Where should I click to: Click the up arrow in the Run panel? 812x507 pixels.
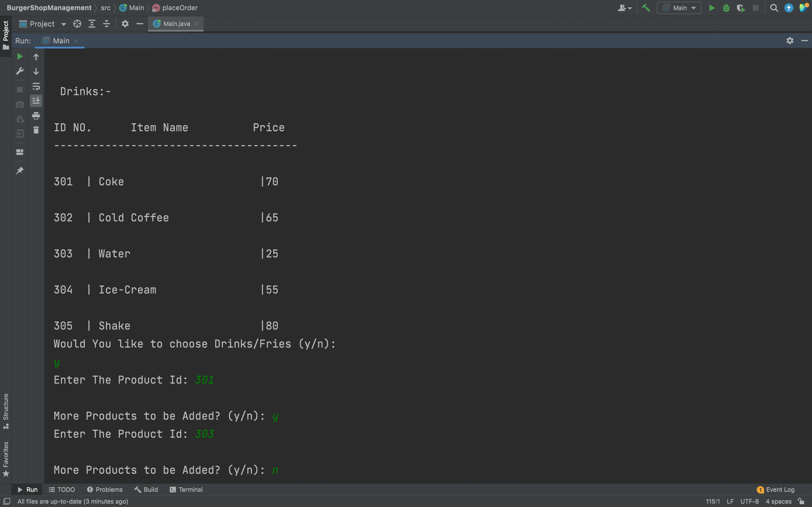(x=36, y=57)
